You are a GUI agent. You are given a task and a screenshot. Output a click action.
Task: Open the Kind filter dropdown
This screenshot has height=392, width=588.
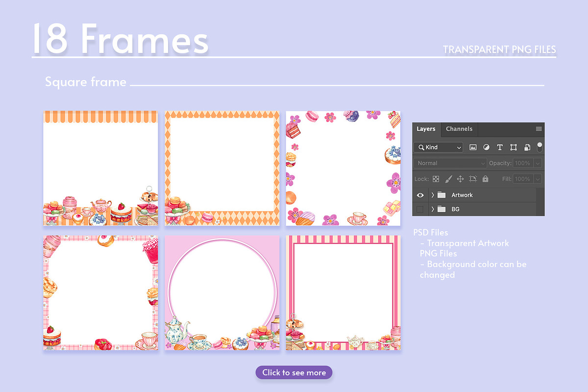pos(439,147)
